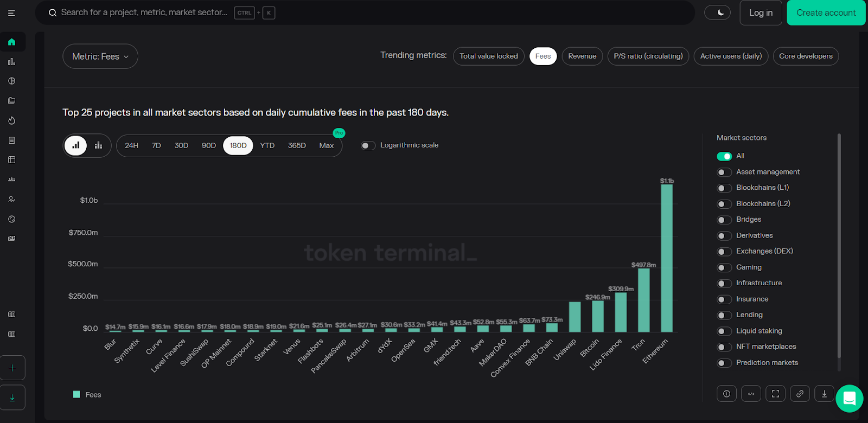Click the Log in button
This screenshot has width=868, height=423.
click(x=761, y=12)
